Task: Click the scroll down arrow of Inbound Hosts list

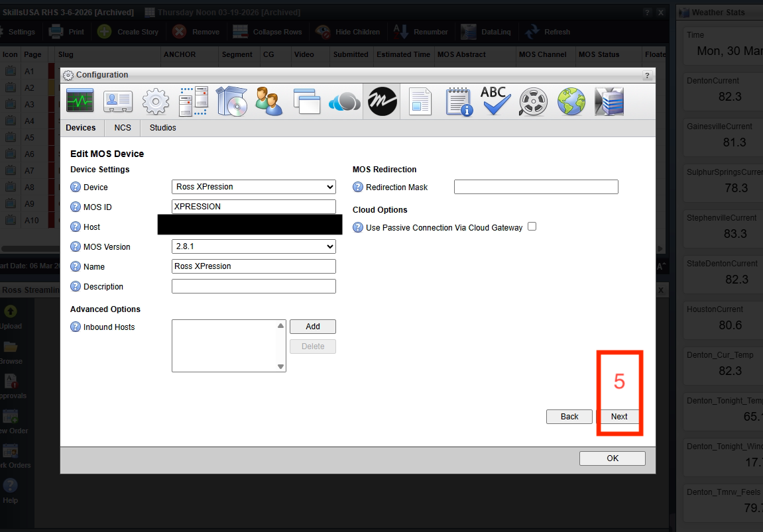Action: click(281, 366)
